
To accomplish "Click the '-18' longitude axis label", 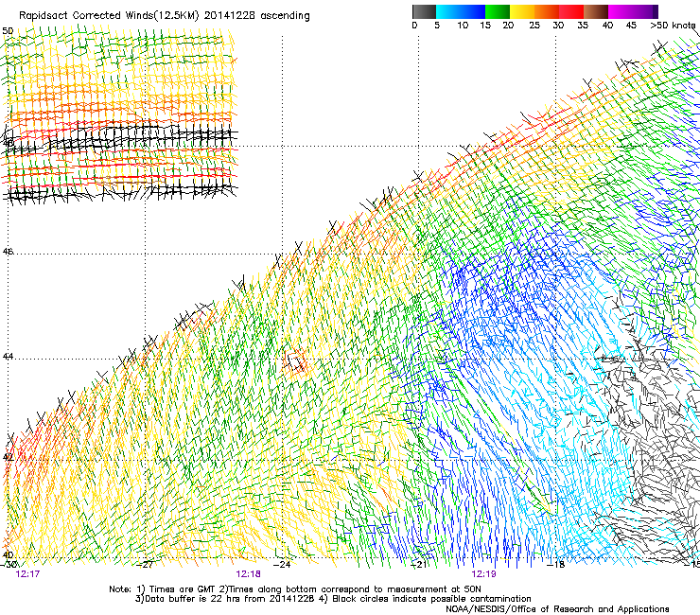I will (x=556, y=565).
